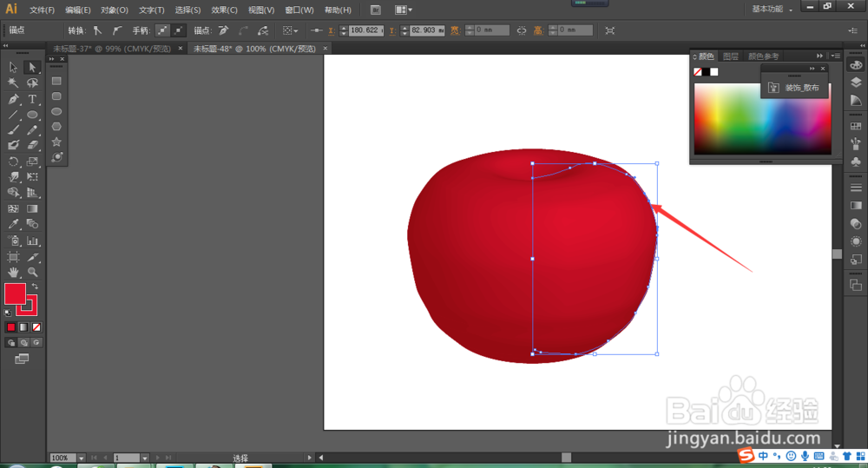Open the 文件(F) menu
Viewport: 868px width, 468px height.
(x=42, y=10)
